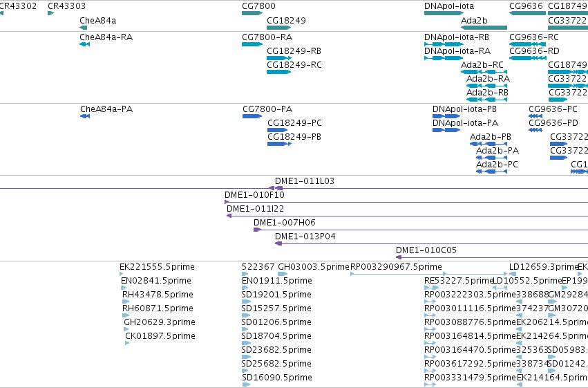This screenshot has height=388, width=588.
Task: Open the Ada2b-RC transcript label
Action: pyautogui.click(x=482, y=65)
